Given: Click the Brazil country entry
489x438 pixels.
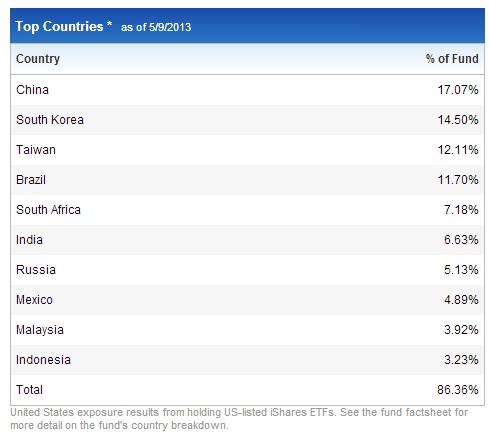Looking at the screenshot, I should tap(31, 180).
